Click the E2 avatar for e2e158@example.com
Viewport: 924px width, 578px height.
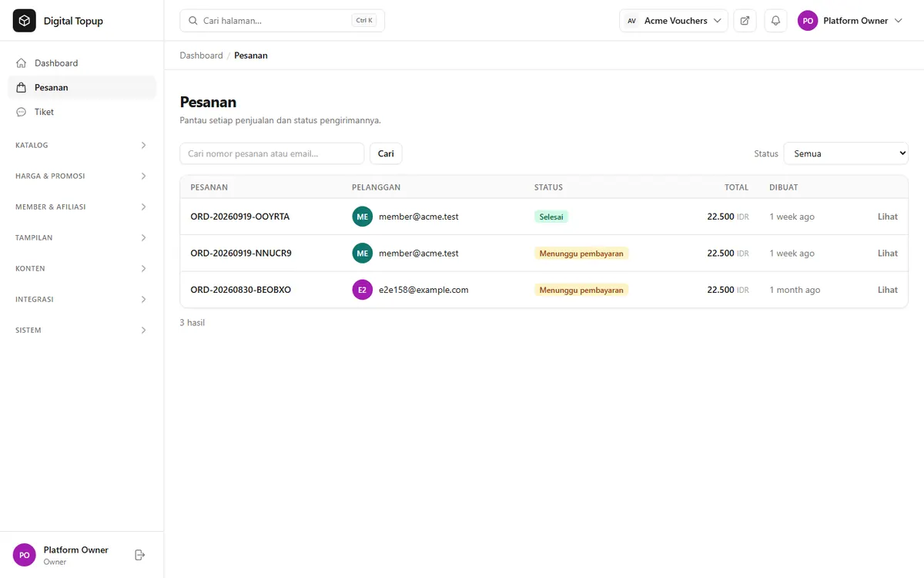(x=362, y=290)
